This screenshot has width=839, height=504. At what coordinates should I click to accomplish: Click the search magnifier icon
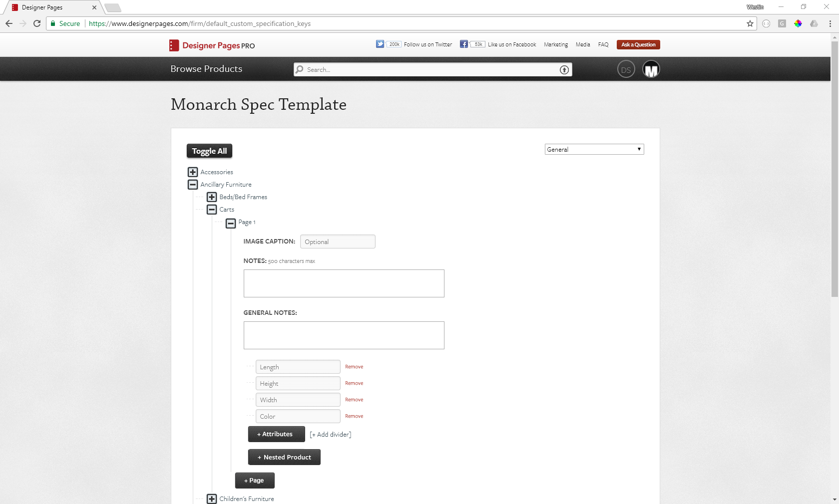coord(300,69)
